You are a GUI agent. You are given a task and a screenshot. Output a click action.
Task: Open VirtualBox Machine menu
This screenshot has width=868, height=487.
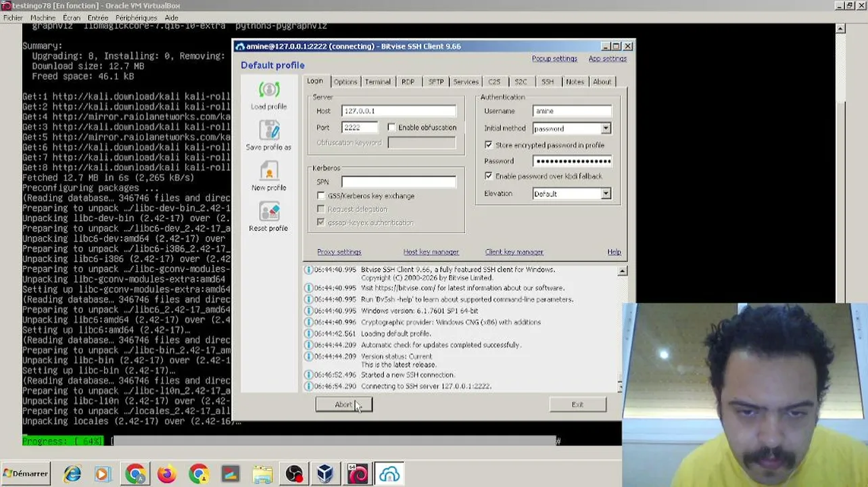coord(43,18)
